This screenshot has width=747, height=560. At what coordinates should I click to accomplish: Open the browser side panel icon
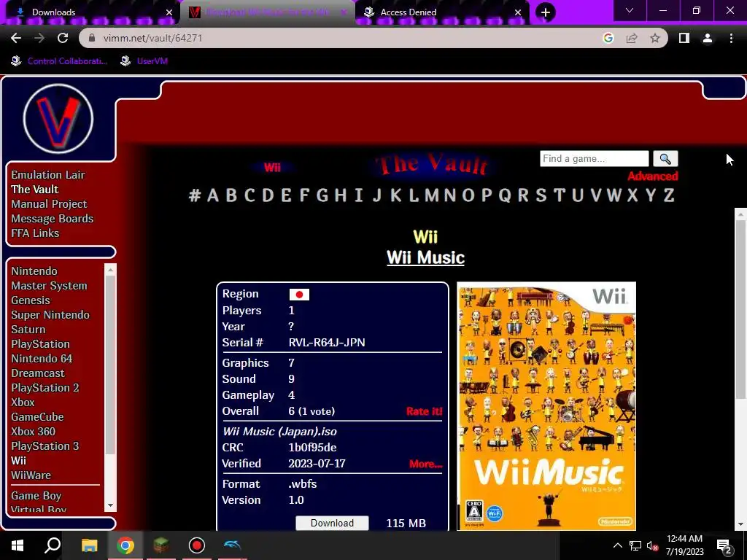[684, 38]
